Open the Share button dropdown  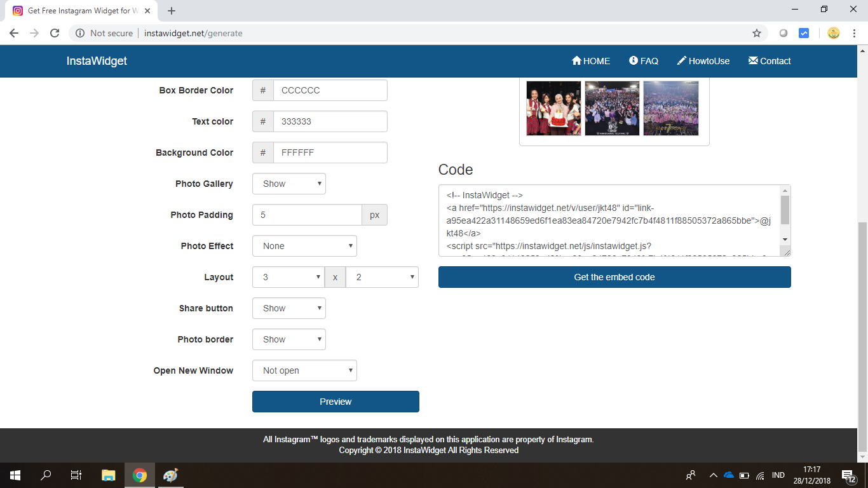coord(289,308)
